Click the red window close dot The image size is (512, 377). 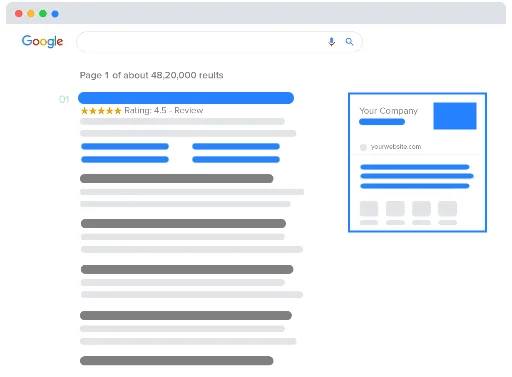pyautogui.click(x=19, y=14)
